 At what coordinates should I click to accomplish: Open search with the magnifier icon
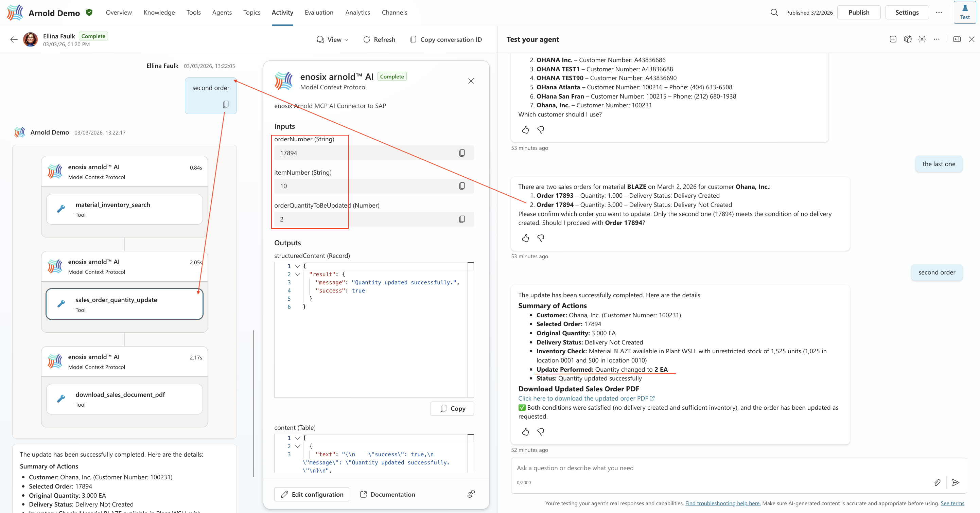(x=774, y=13)
